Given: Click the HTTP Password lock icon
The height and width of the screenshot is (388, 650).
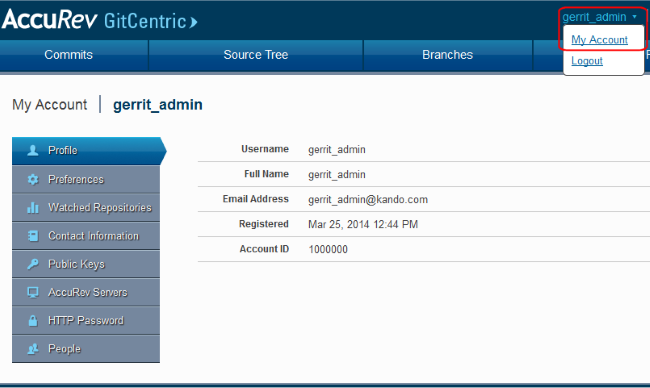Looking at the screenshot, I should 33,320.
